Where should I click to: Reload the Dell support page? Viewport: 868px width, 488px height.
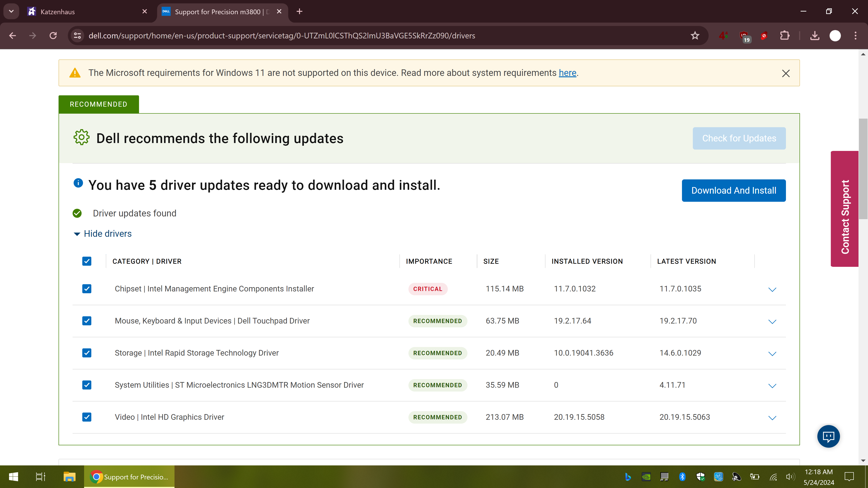click(53, 36)
